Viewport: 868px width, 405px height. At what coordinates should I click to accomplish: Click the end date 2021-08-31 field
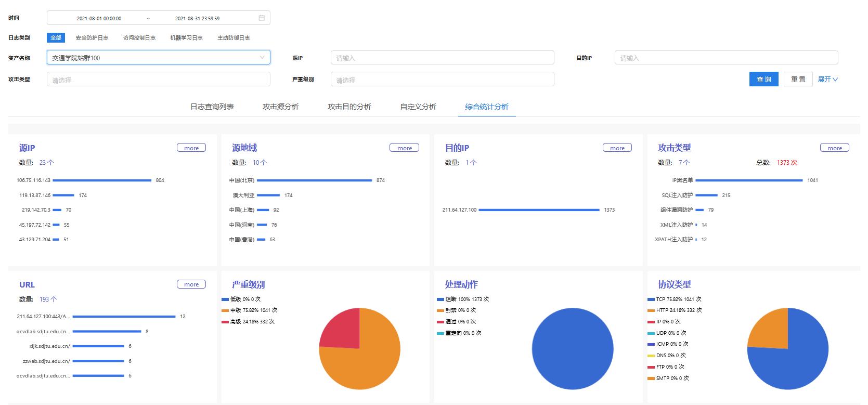[x=197, y=18]
